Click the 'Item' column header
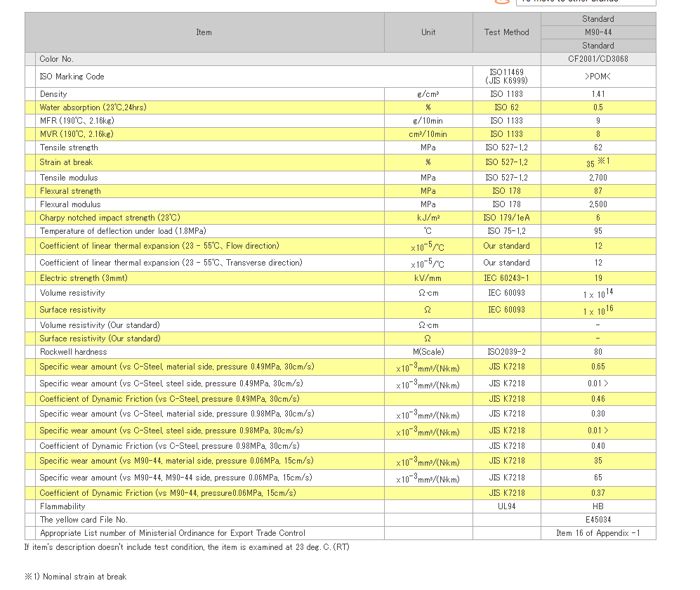 204,32
